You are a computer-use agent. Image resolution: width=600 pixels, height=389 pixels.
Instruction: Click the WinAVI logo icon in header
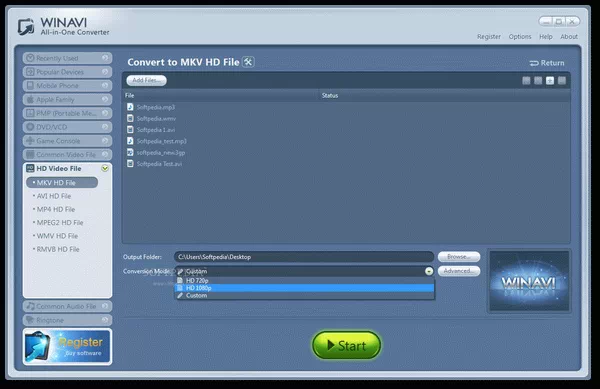click(x=26, y=27)
